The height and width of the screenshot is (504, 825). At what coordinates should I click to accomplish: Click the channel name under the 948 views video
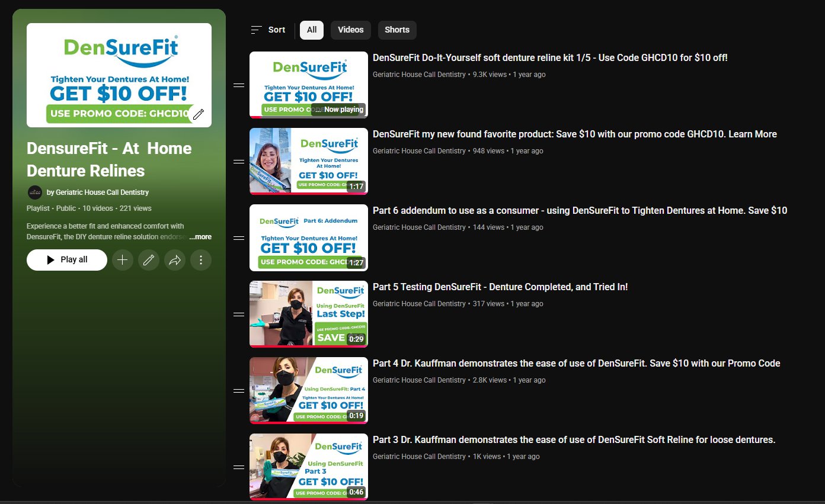coord(419,151)
